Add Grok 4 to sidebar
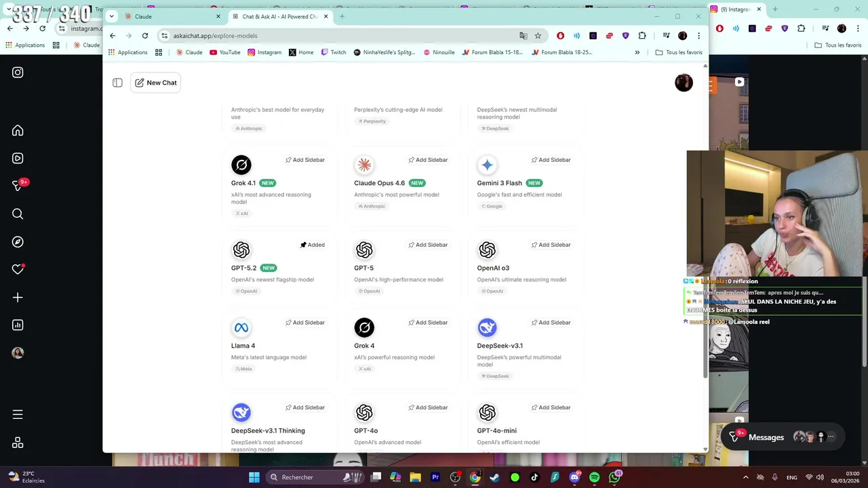This screenshot has width=868, height=488. pyautogui.click(x=428, y=323)
